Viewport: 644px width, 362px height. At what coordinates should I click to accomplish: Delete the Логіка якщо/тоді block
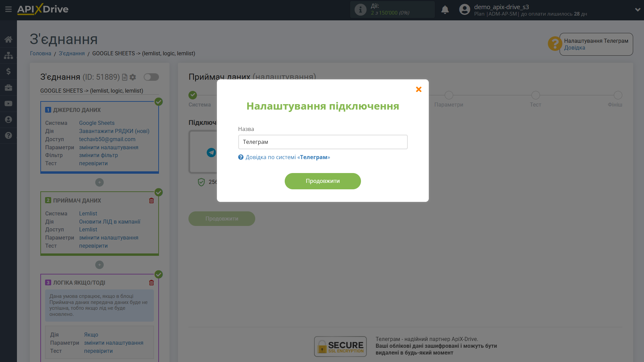coord(152,283)
